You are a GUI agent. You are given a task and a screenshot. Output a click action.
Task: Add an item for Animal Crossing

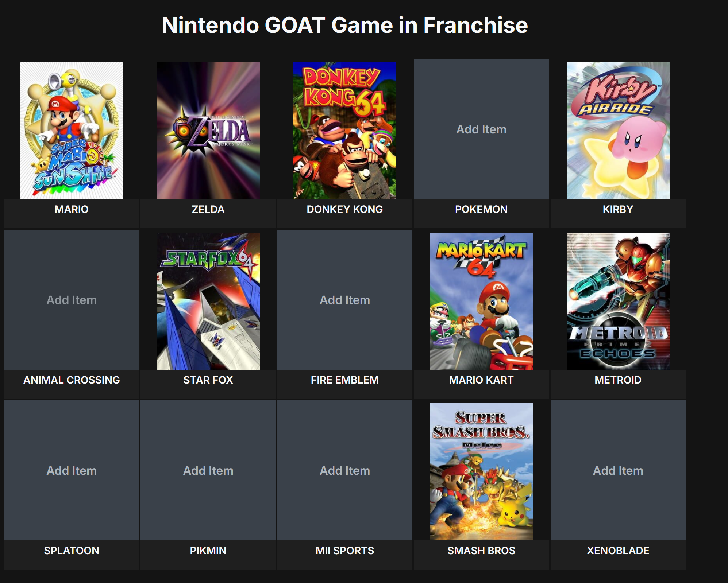point(72,300)
